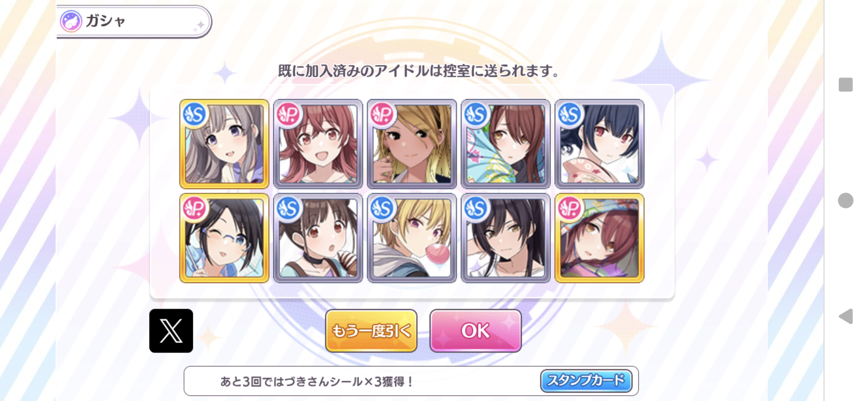The height and width of the screenshot is (401, 868).
Task: Select the gold-framed red-haired idol with hat card
Action: point(600,238)
